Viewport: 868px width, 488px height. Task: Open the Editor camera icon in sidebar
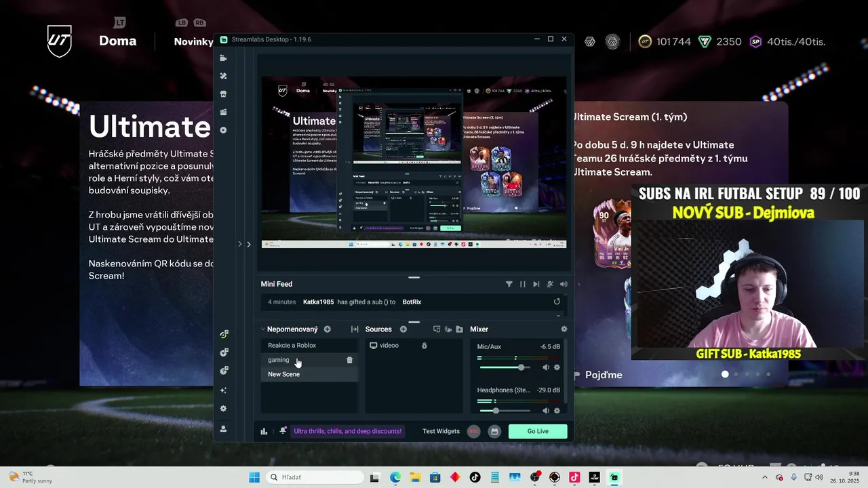[223, 58]
